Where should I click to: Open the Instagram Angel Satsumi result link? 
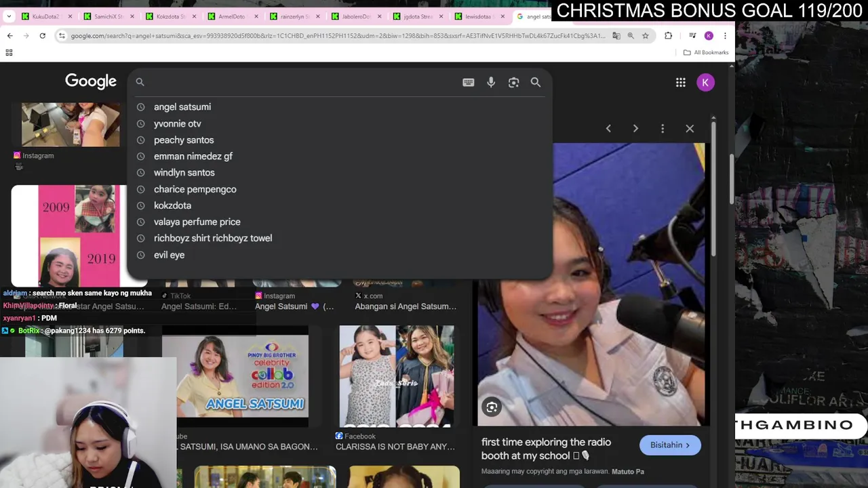coord(294,306)
